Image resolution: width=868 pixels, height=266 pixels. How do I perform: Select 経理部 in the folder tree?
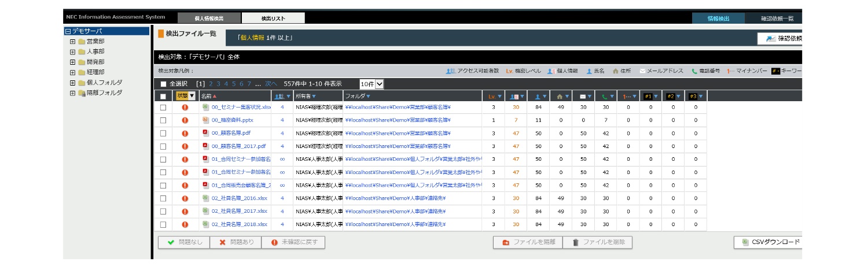95,72
